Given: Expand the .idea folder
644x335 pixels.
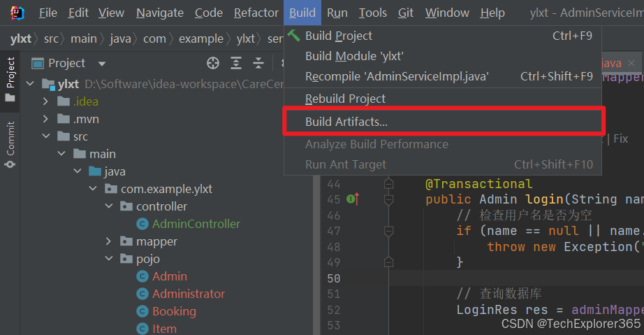Looking at the screenshot, I should pyautogui.click(x=45, y=101).
